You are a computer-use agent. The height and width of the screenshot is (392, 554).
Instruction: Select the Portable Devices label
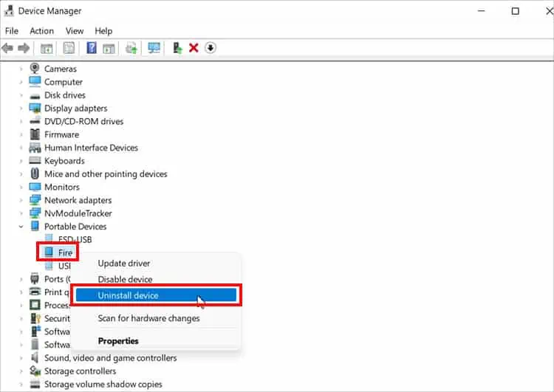[x=75, y=227]
